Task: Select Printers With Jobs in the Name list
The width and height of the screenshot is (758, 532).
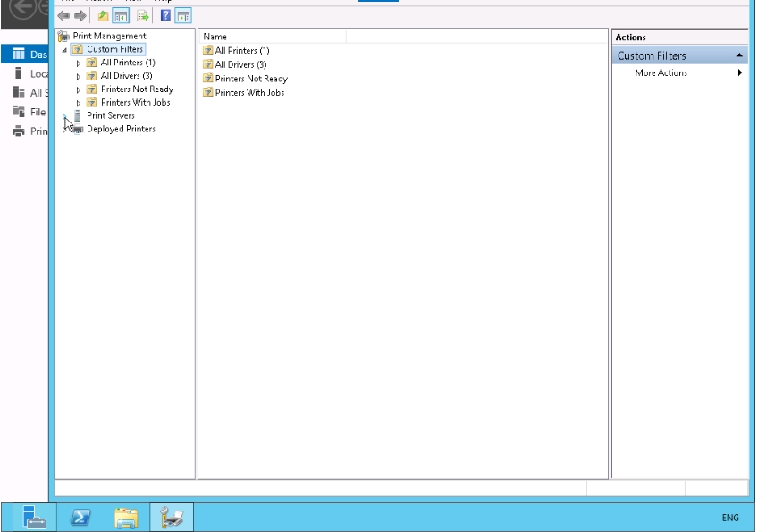Action: 244,93
